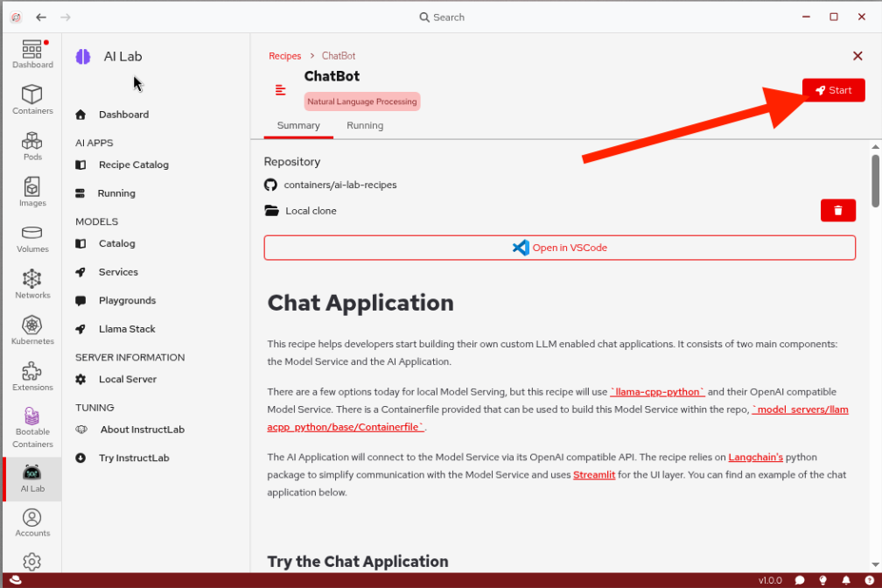
Task: Open Extensions in the sidebar
Action: pos(31,376)
